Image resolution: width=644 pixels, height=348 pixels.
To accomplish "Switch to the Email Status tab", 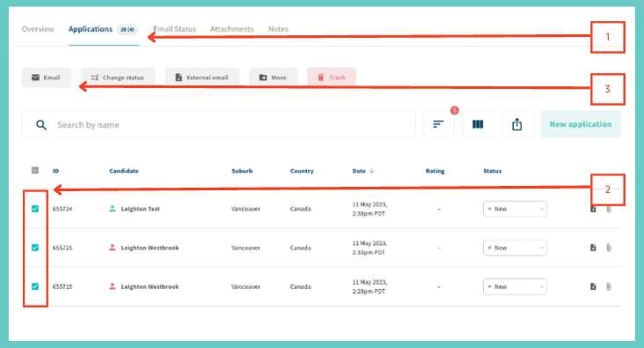I will pos(174,29).
